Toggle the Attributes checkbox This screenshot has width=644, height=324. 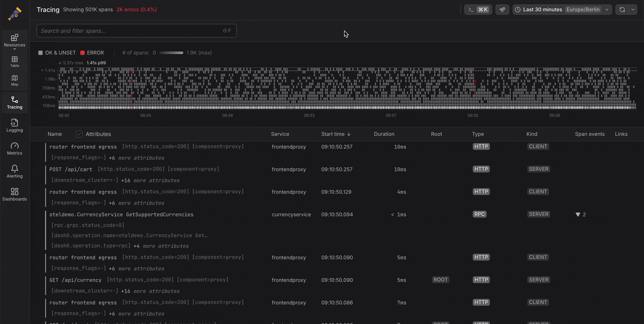pyautogui.click(x=79, y=134)
